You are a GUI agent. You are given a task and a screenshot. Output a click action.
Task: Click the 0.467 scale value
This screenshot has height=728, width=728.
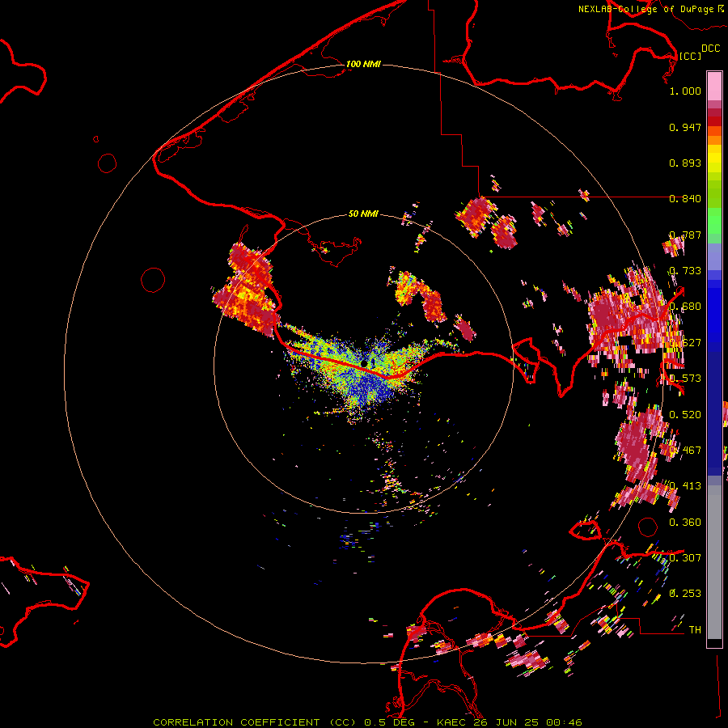[685, 451]
